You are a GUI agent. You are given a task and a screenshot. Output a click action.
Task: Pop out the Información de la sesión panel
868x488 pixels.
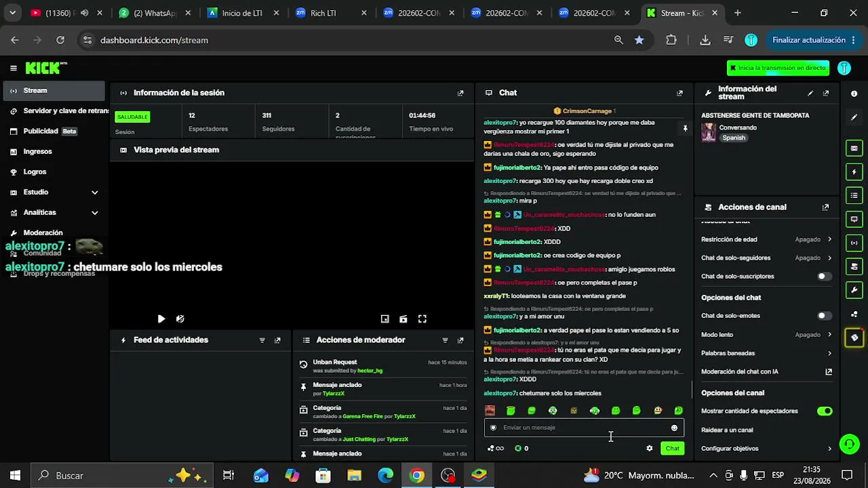point(460,93)
